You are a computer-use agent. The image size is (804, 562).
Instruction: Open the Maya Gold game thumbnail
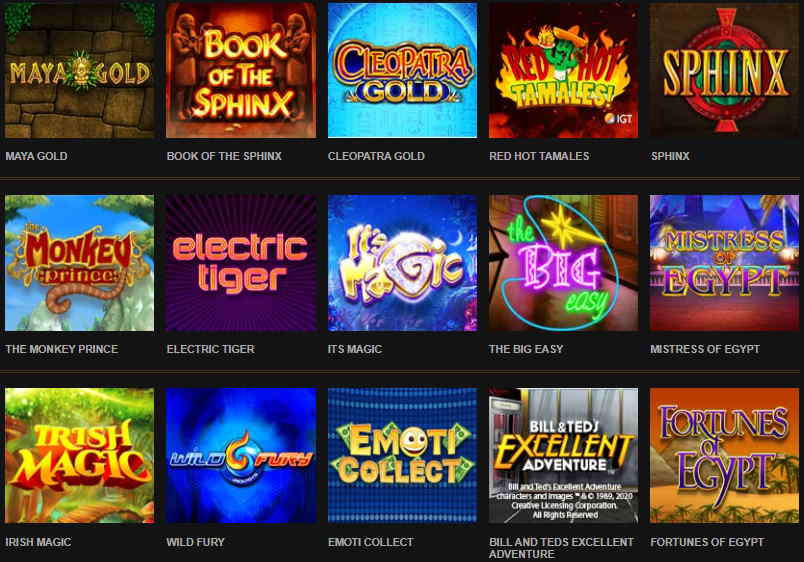tap(79, 70)
